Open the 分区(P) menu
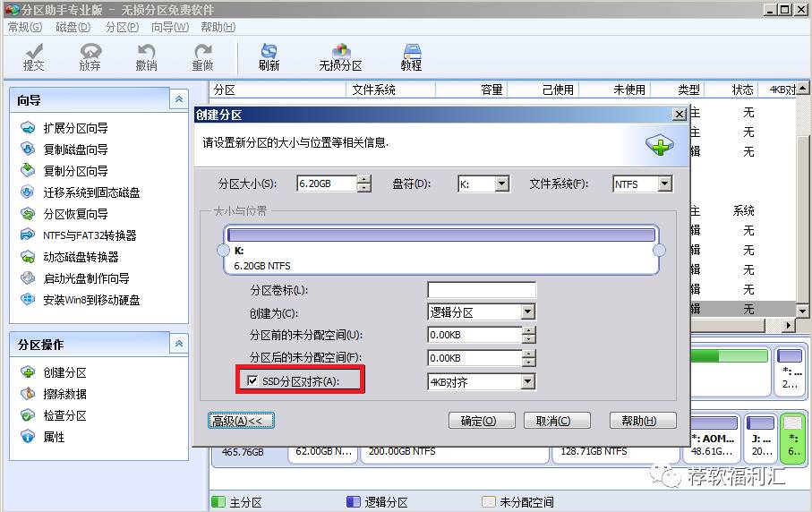The width and height of the screenshot is (812, 512). (122, 27)
